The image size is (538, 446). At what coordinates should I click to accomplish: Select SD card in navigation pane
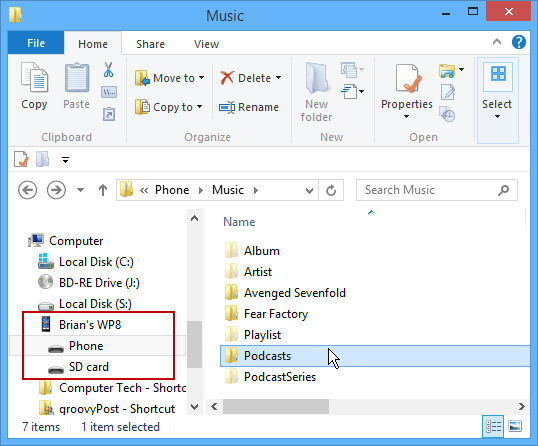[x=89, y=367]
